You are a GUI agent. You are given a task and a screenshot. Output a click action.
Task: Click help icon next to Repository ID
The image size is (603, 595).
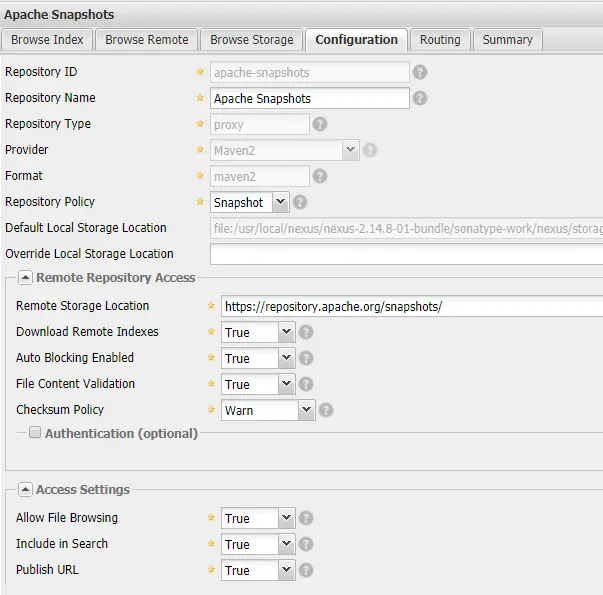coord(420,72)
